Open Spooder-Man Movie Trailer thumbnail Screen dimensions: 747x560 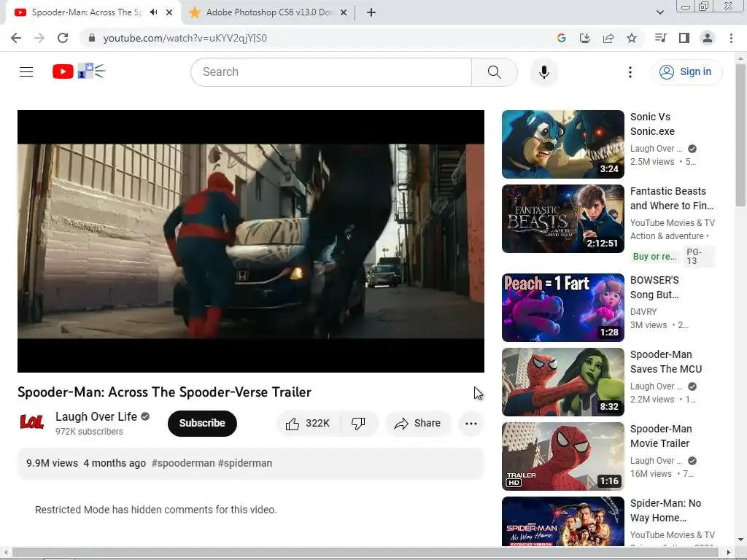(562, 456)
